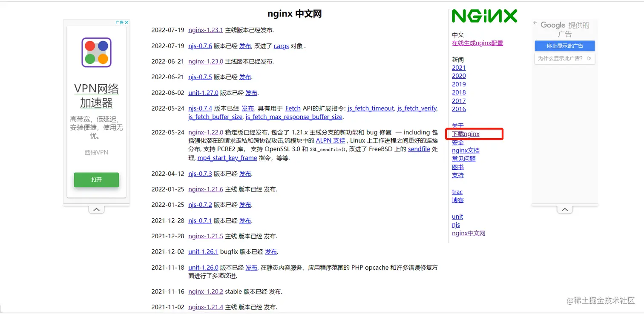
Task: Click the AdChoices icon next to 为什么显示此广告
Action: (589, 58)
